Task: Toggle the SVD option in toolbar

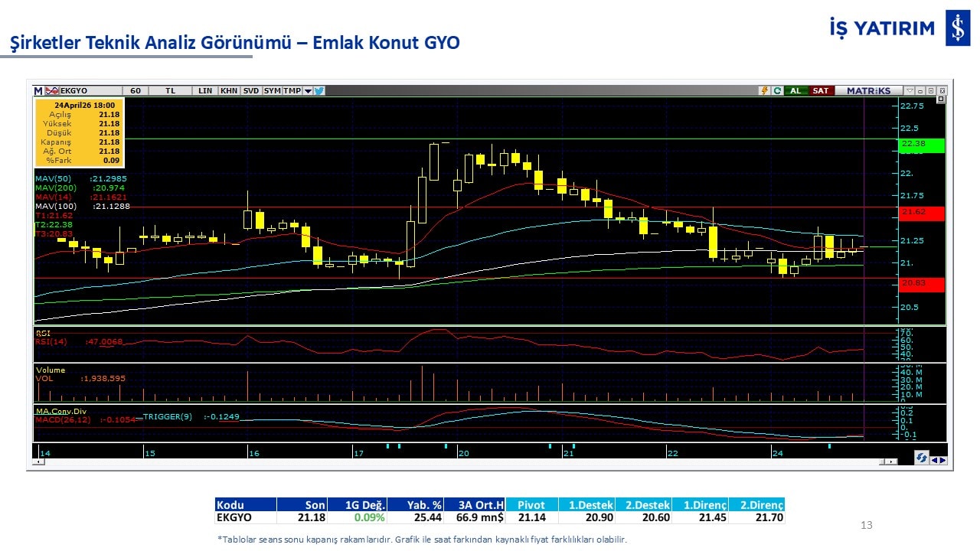Action: point(251,90)
